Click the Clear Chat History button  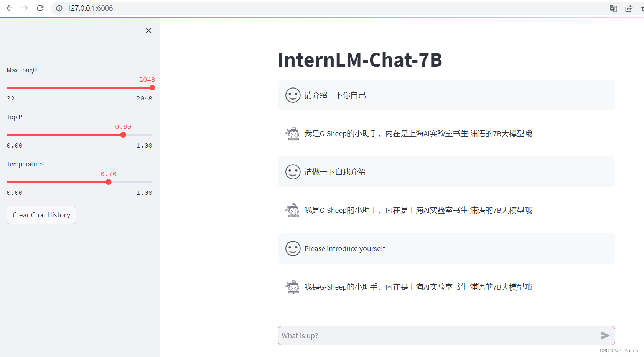[41, 215]
